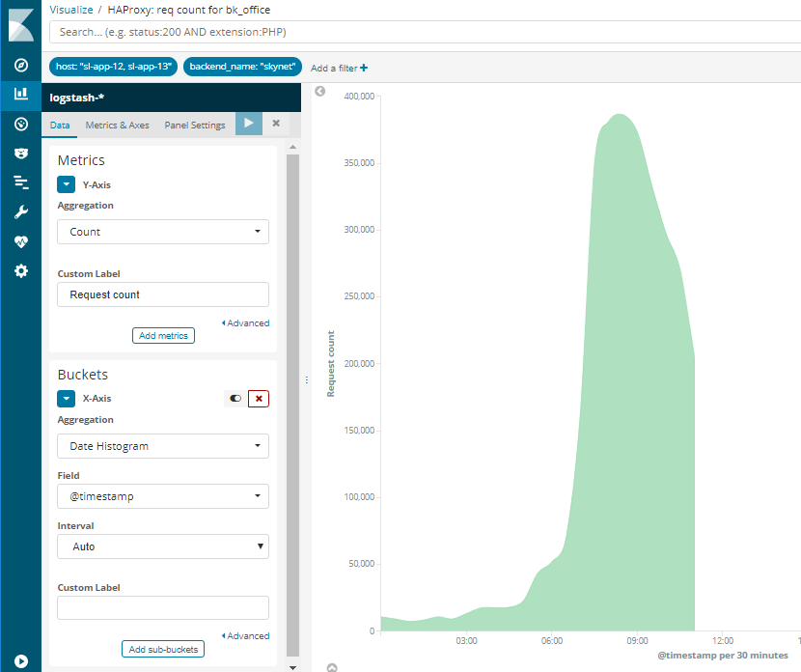Toggle the X-Axis bucket enabled switch

click(235, 398)
